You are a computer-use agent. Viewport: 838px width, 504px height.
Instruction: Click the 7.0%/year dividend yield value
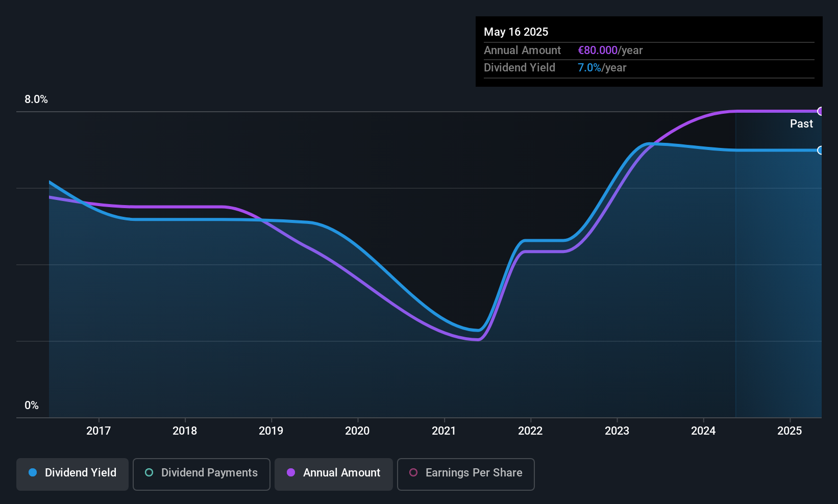[x=602, y=67]
